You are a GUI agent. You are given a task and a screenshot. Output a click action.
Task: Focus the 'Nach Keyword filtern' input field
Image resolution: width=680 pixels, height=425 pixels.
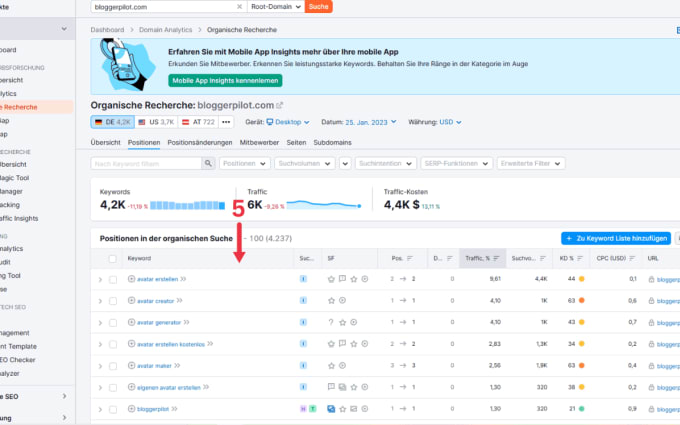(x=146, y=163)
